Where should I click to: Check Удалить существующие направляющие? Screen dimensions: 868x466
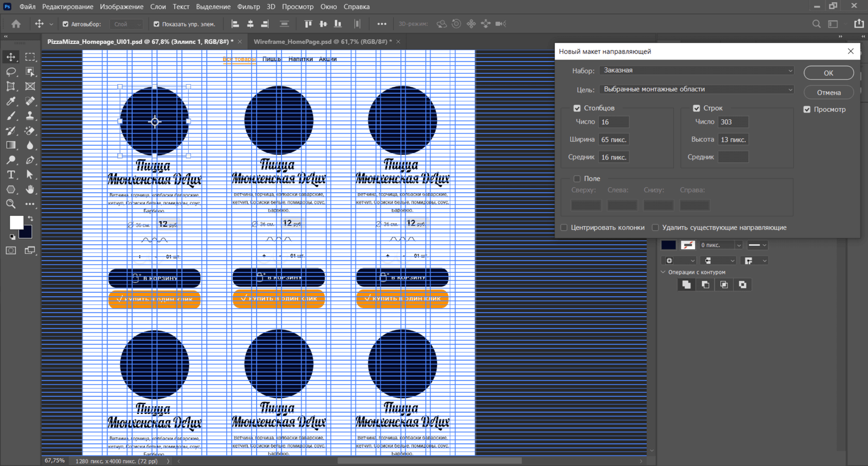coord(655,228)
